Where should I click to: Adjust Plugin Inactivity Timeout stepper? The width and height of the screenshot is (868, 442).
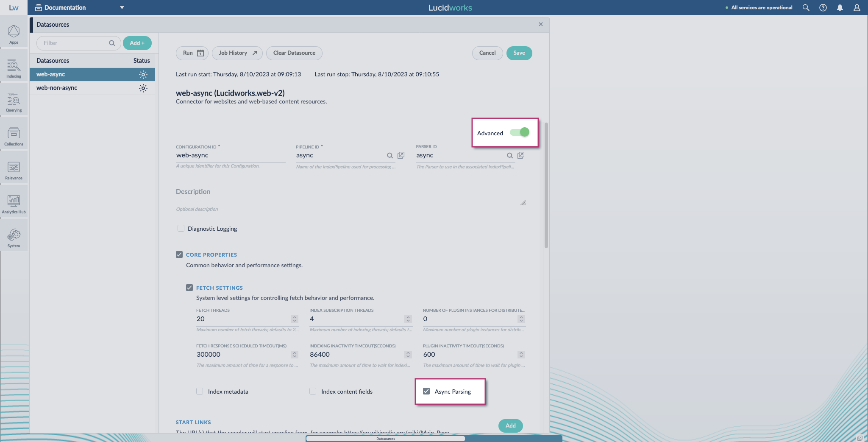(x=521, y=355)
